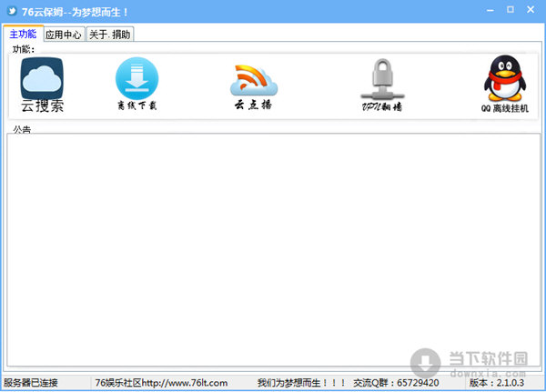
Task: Click the 交流Q群：65729420 status entry
Action: click(x=396, y=383)
